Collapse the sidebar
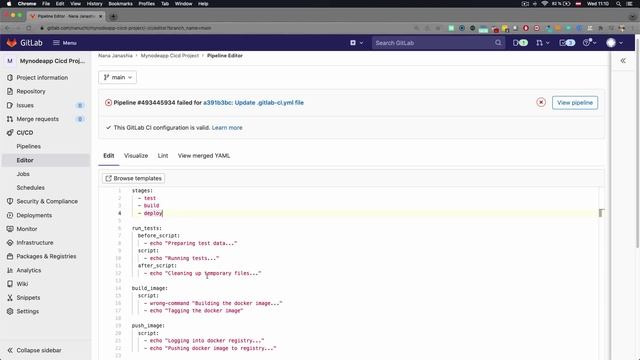This screenshot has height=360, width=640. tap(35, 350)
